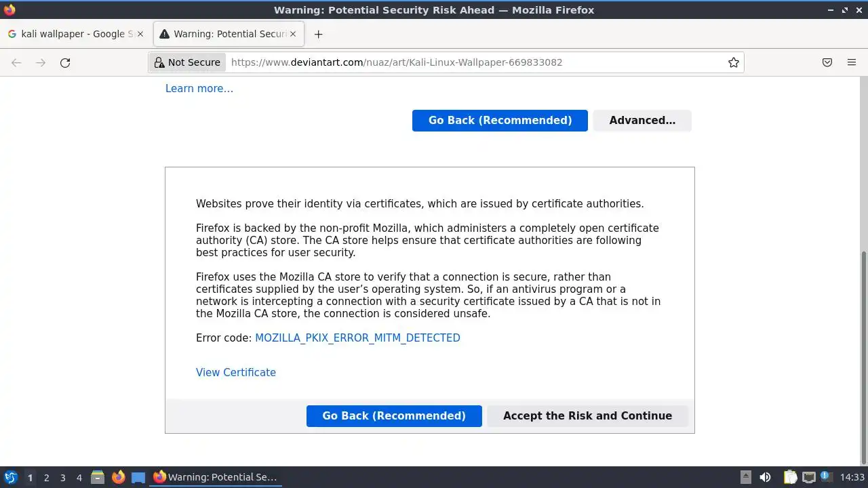Open the Pocket save icon
868x488 pixels.
[x=827, y=62]
